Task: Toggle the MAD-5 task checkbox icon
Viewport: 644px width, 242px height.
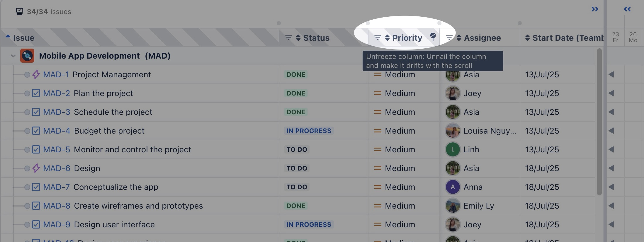Action: pyautogui.click(x=36, y=149)
